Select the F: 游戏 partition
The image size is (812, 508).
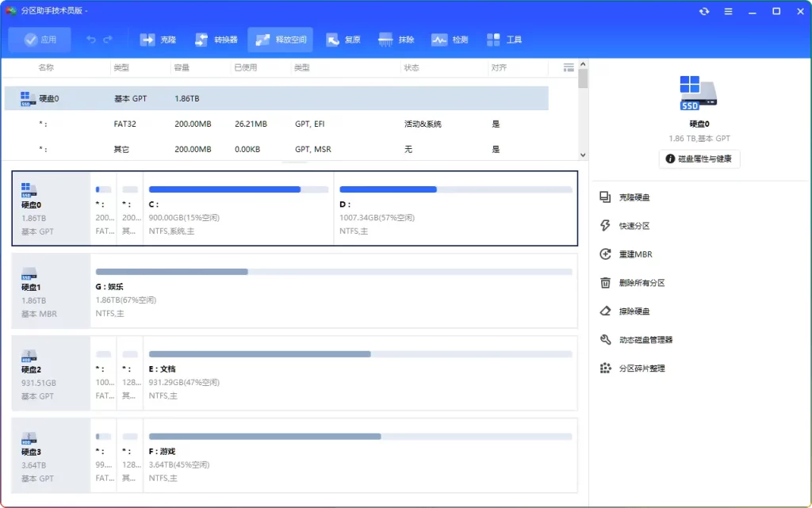(361, 455)
